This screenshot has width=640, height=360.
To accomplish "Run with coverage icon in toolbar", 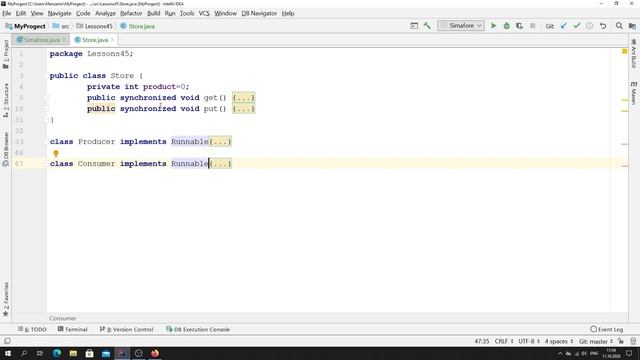I will pyautogui.click(x=519, y=26).
